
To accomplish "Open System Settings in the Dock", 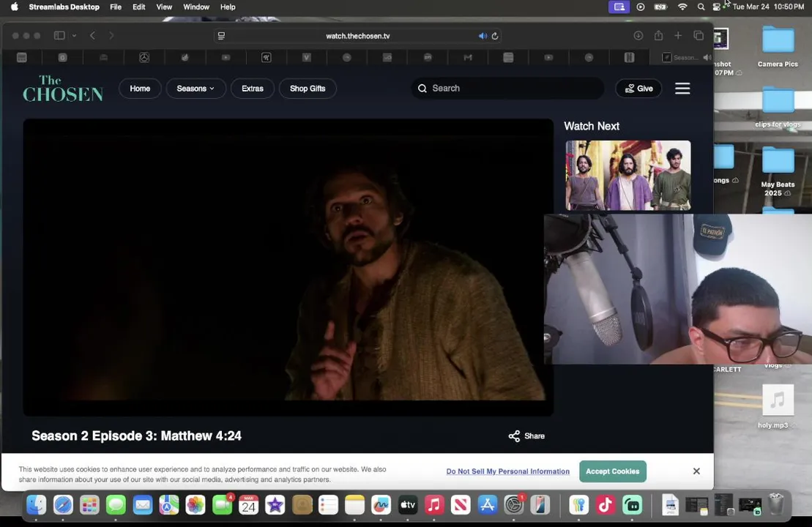I will pos(514,505).
